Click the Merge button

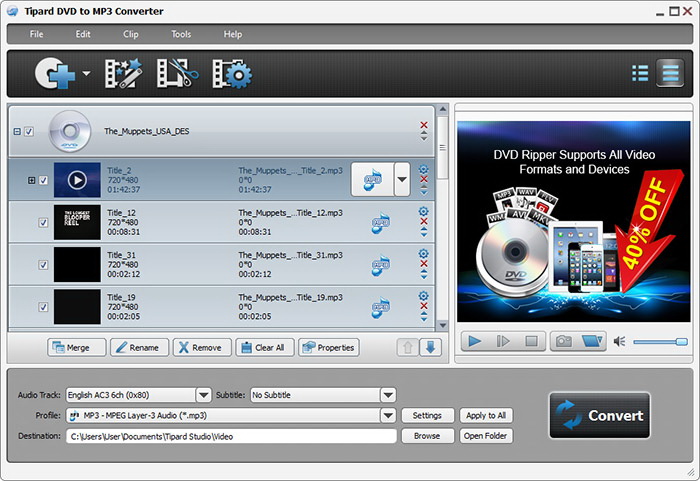tap(76, 347)
